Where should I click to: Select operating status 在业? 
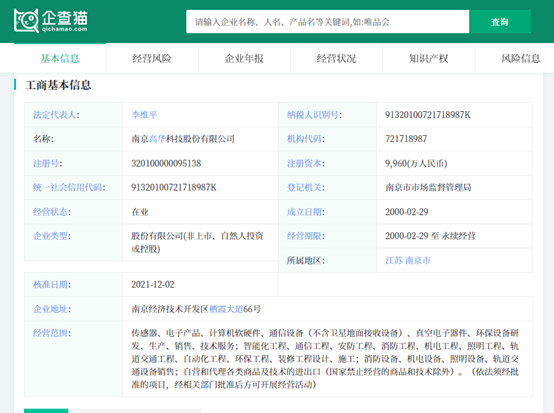click(140, 212)
